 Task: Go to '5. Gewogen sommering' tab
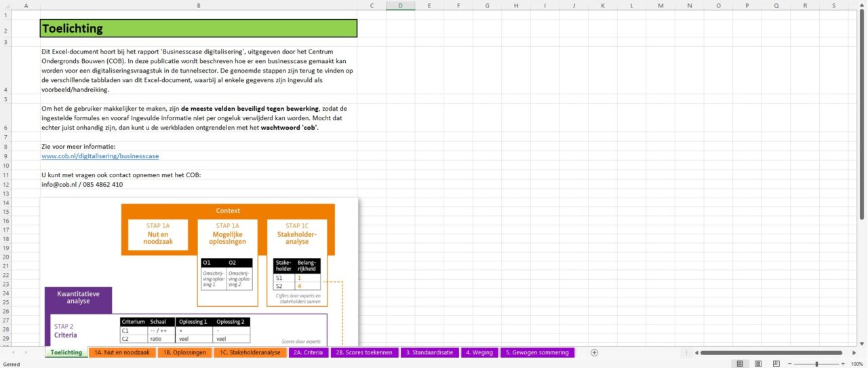[x=537, y=352]
